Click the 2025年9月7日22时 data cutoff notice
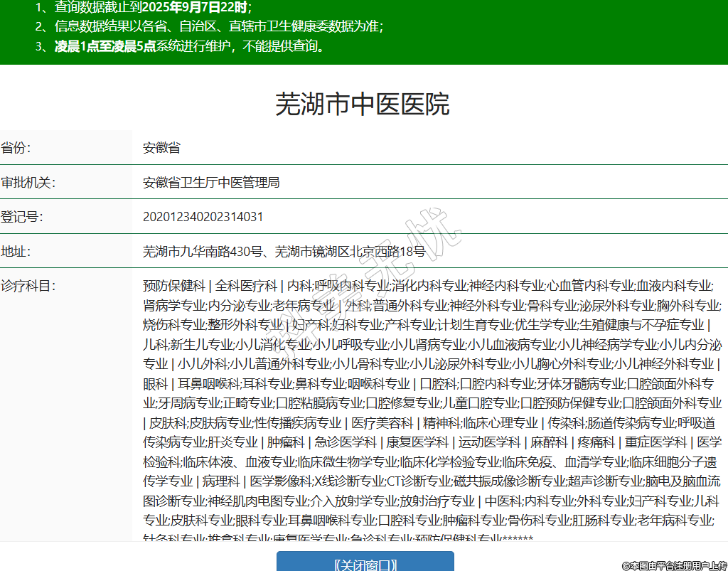This screenshot has width=728, height=571. click(x=196, y=8)
